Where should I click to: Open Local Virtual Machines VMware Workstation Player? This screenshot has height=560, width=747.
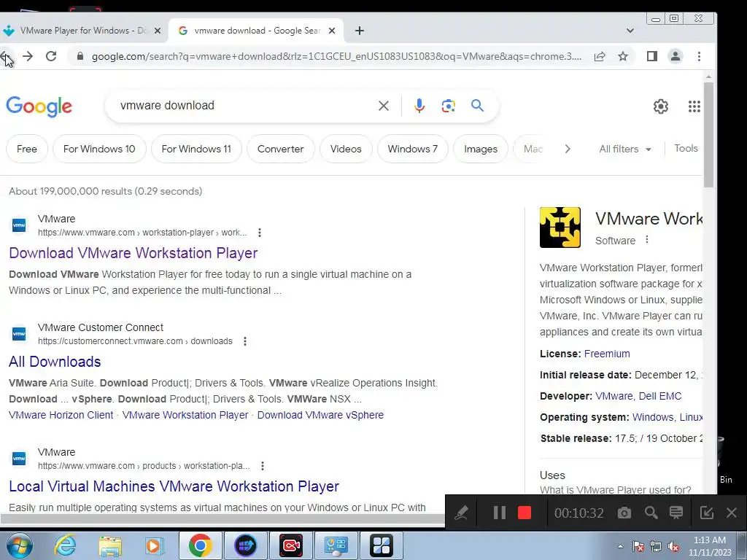[174, 486]
